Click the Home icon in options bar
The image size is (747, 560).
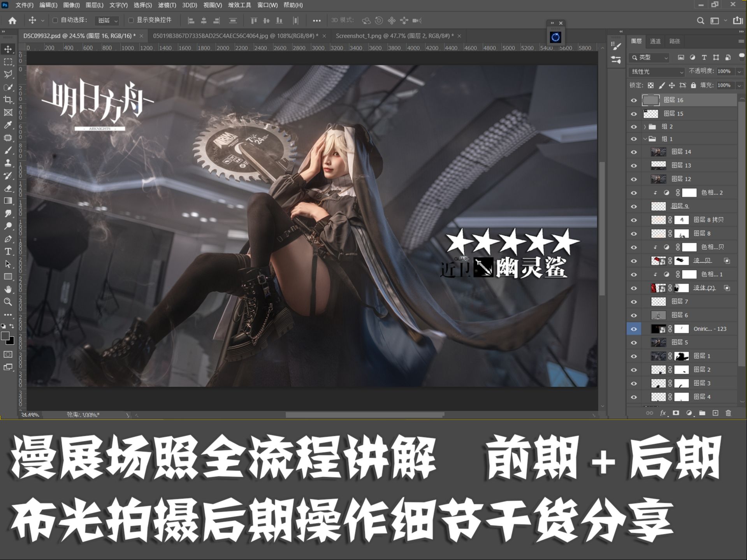[12, 21]
